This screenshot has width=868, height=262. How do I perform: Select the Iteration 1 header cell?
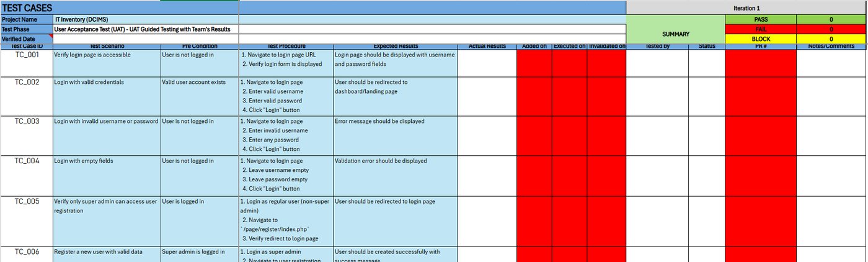746,8
